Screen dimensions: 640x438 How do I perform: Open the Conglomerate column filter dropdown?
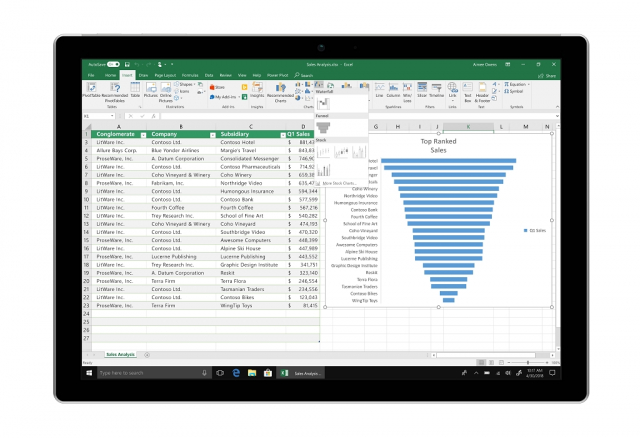tap(143, 133)
